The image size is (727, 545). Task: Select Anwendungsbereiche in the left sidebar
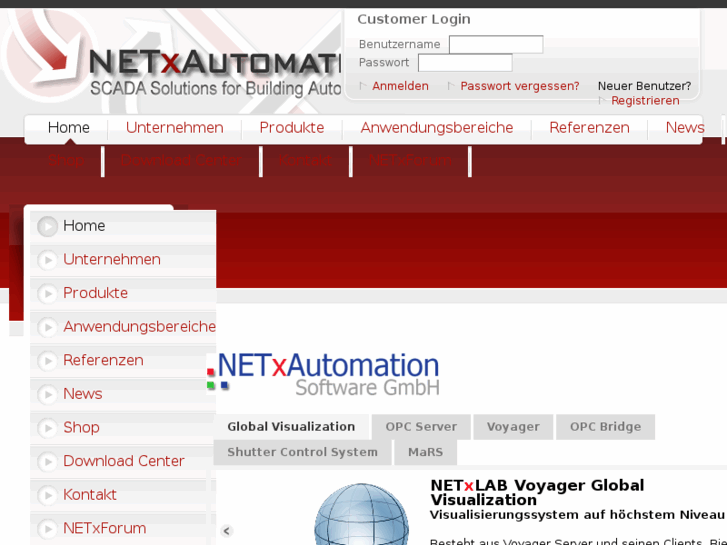coord(140,327)
